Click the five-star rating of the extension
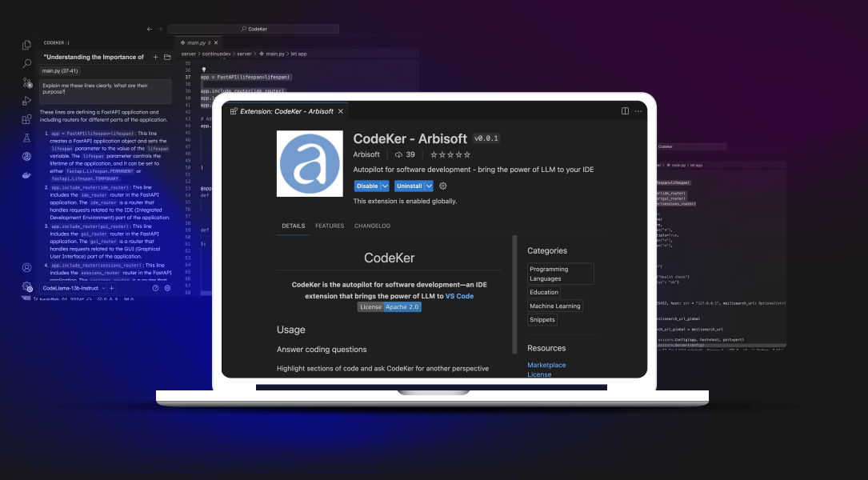The image size is (868, 480). click(450, 154)
